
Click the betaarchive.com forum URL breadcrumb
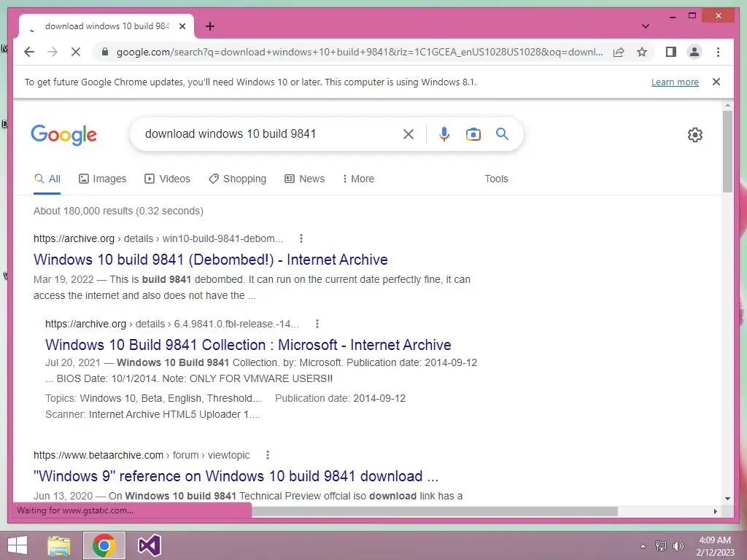(x=142, y=455)
